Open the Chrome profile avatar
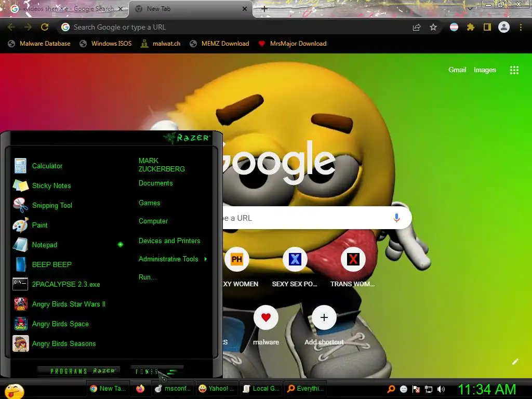 point(504,27)
